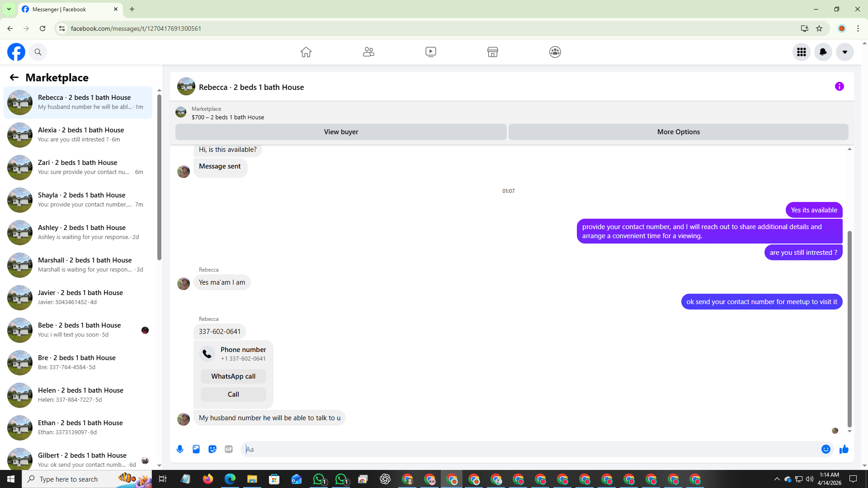Image resolution: width=868 pixels, height=488 pixels.
Task: Attach a photo using image icon
Action: click(196, 449)
